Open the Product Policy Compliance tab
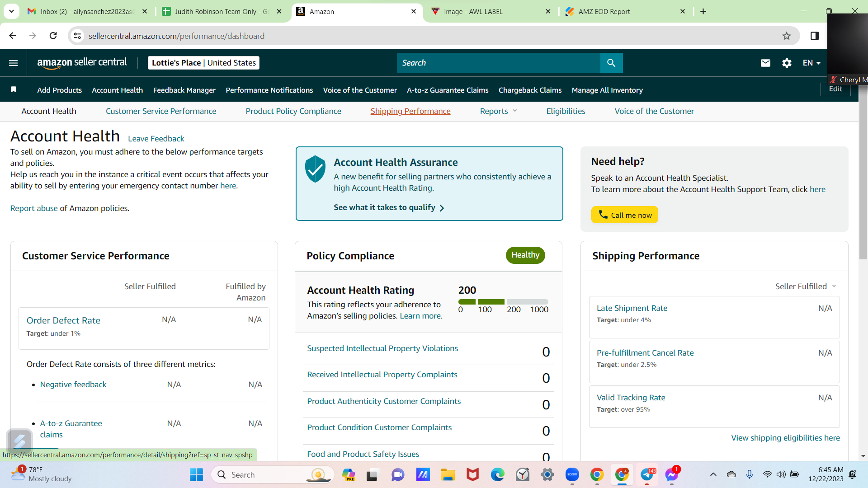The height and width of the screenshot is (488, 868). coord(293,111)
